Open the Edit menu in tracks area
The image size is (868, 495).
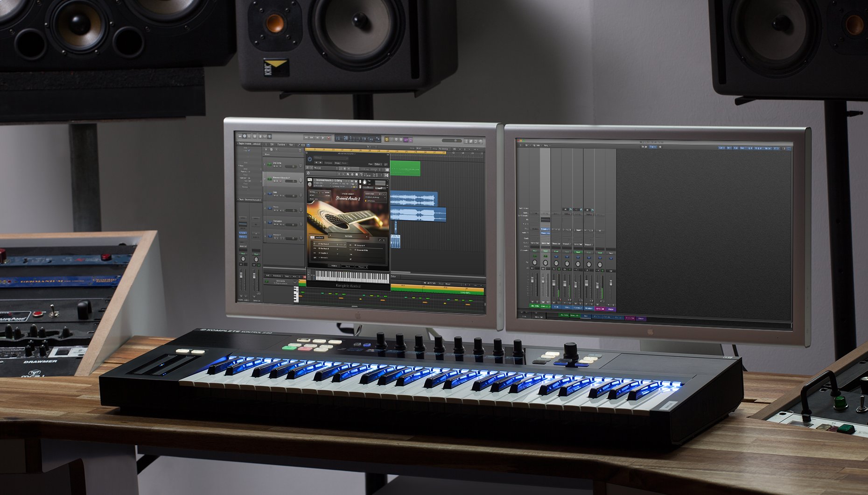[272, 145]
